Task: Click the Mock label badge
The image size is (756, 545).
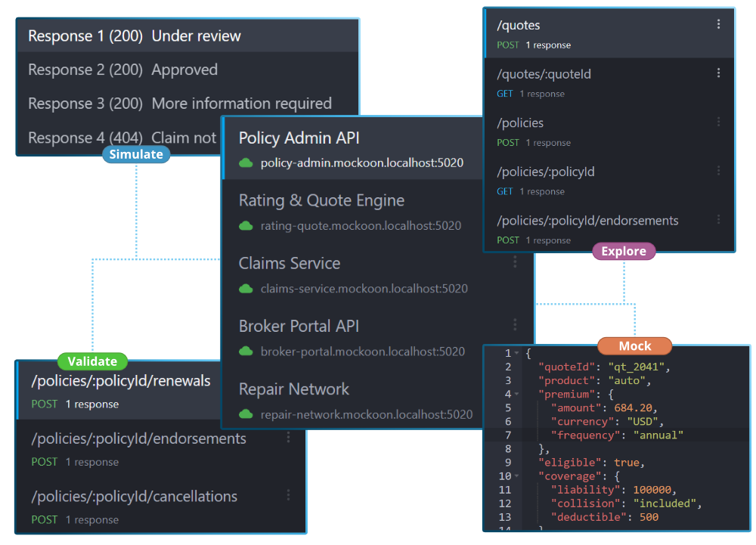Action: coord(634,346)
